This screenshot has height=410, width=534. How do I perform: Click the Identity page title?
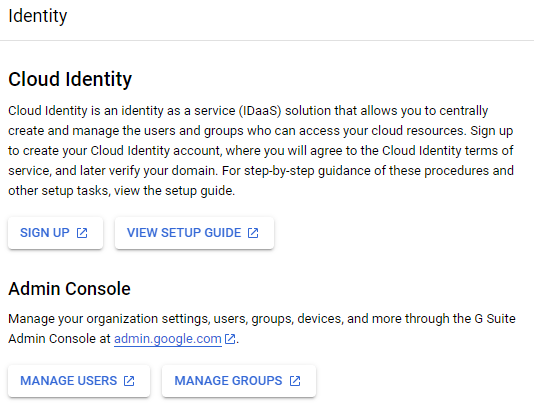[x=38, y=16]
